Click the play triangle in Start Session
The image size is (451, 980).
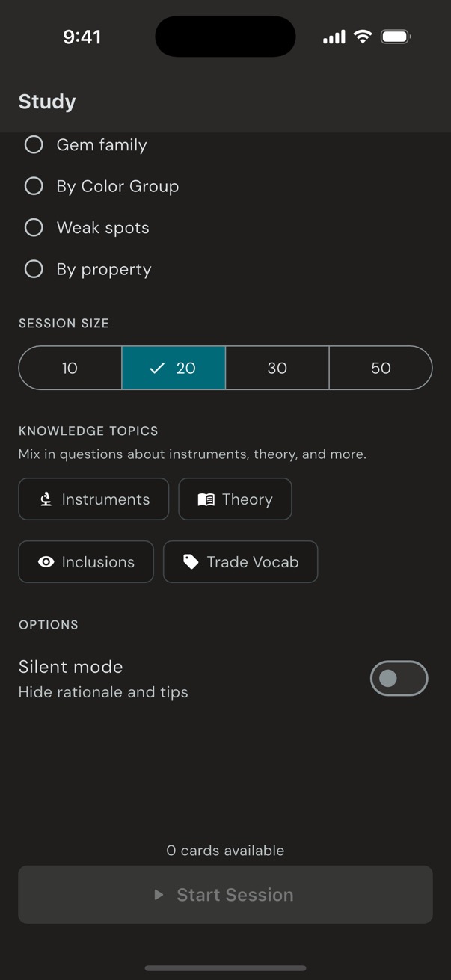click(159, 894)
